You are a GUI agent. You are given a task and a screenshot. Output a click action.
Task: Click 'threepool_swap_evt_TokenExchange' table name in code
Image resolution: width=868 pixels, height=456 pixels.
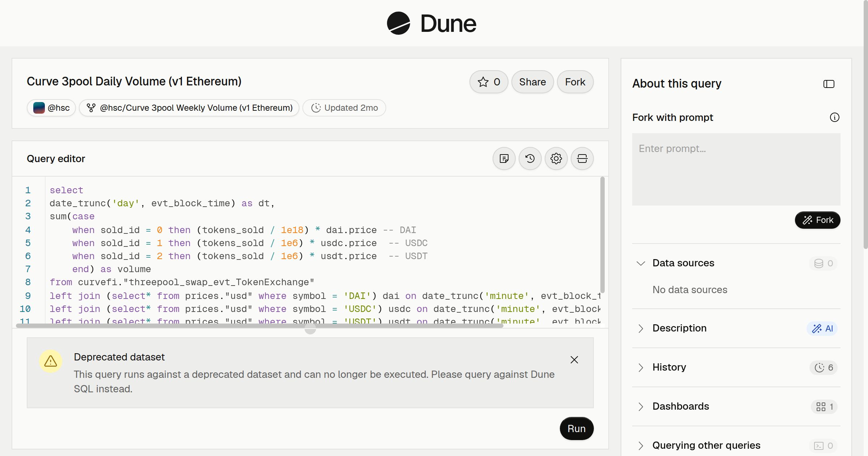point(221,282)
